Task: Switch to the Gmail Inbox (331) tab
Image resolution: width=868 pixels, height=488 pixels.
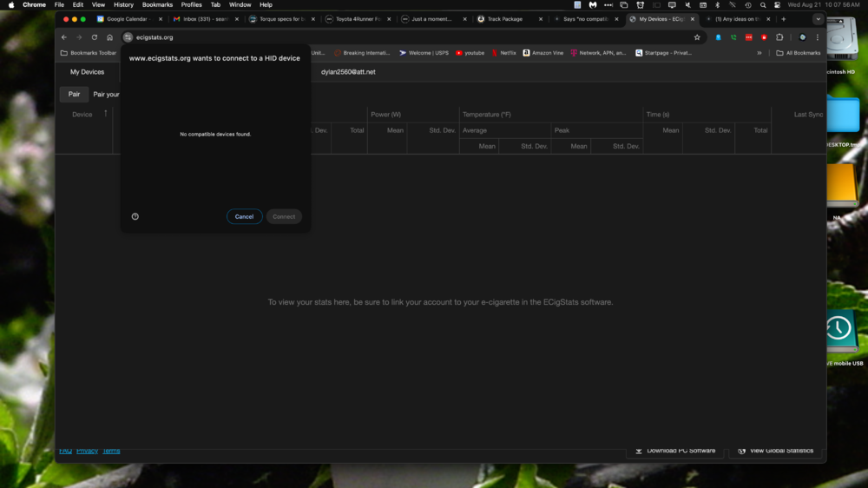Action: click(204, 19)
